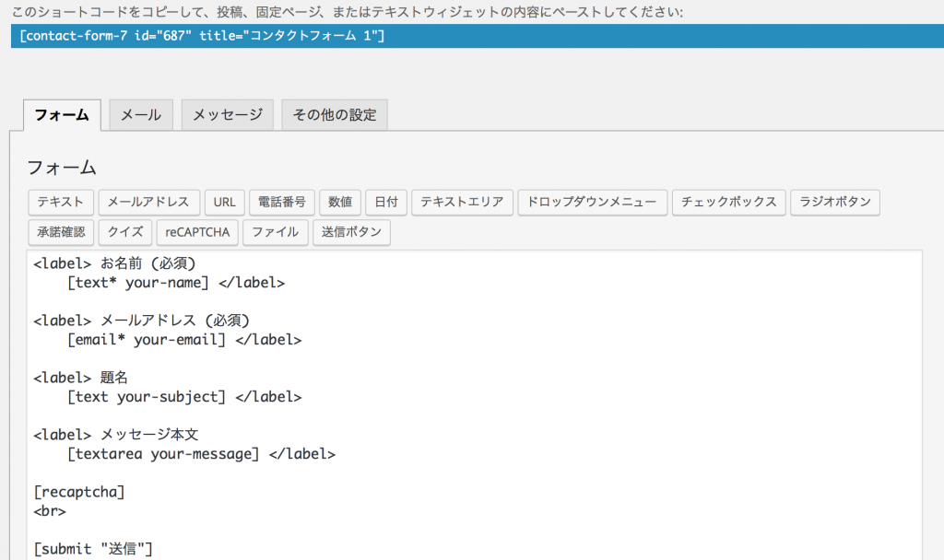Image resolution: width=944 pixels, height=560 pixels.
Task: Add a ドロップダウンメニュー tag
Action: click(593, 203)
